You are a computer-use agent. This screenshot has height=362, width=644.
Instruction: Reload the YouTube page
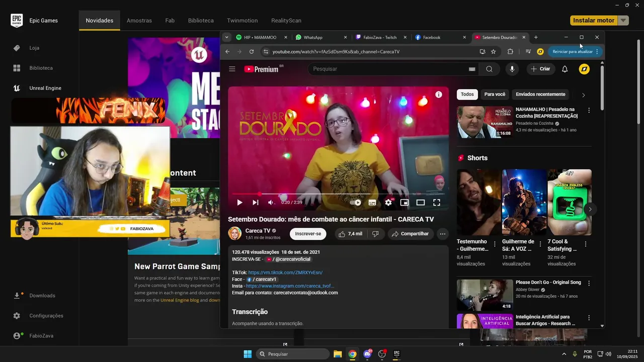[252, 51]
